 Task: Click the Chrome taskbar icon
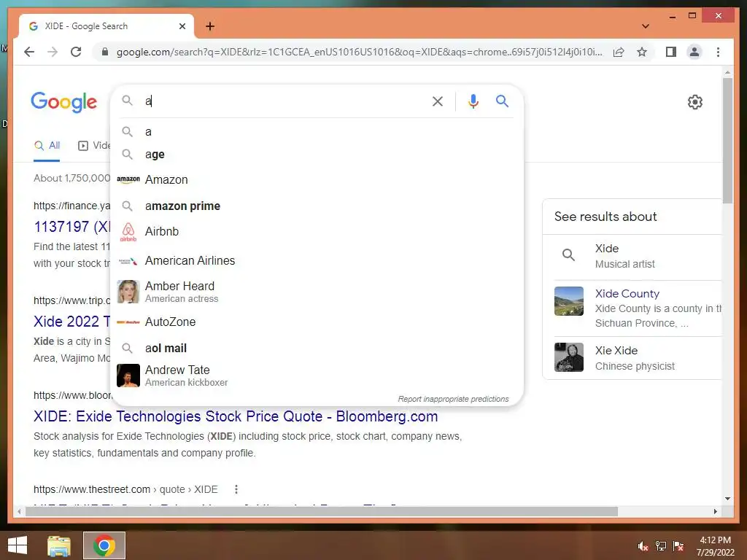coord(104,545)
